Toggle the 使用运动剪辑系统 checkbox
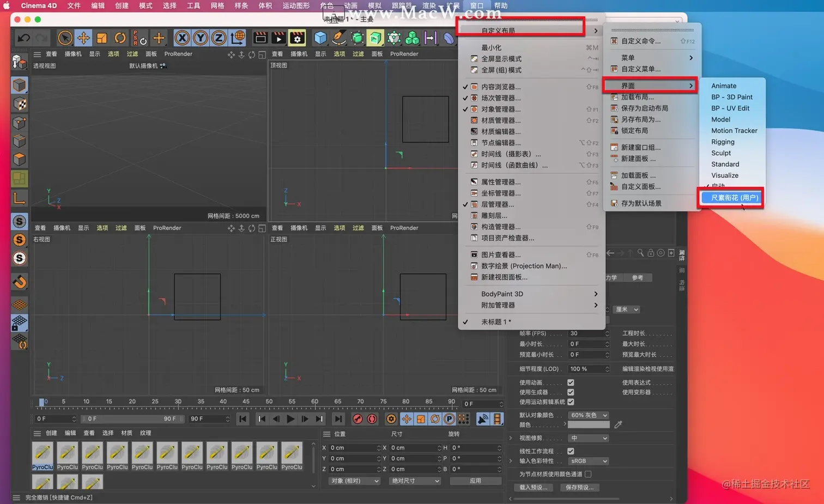The image size is (824, 504). pyautogui.click(x=571, y=402)
